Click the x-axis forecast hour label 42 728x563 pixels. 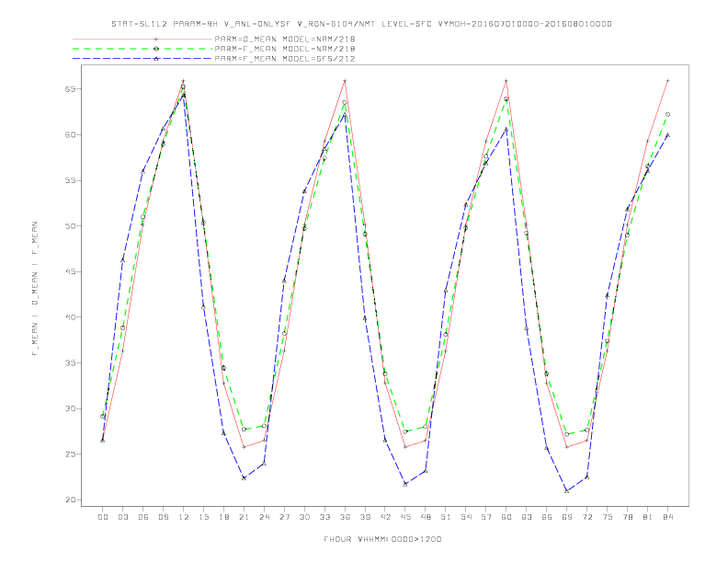point(385,517)
